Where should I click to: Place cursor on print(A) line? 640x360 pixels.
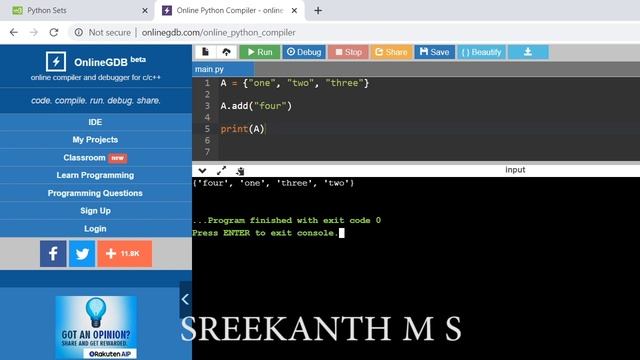242,129
